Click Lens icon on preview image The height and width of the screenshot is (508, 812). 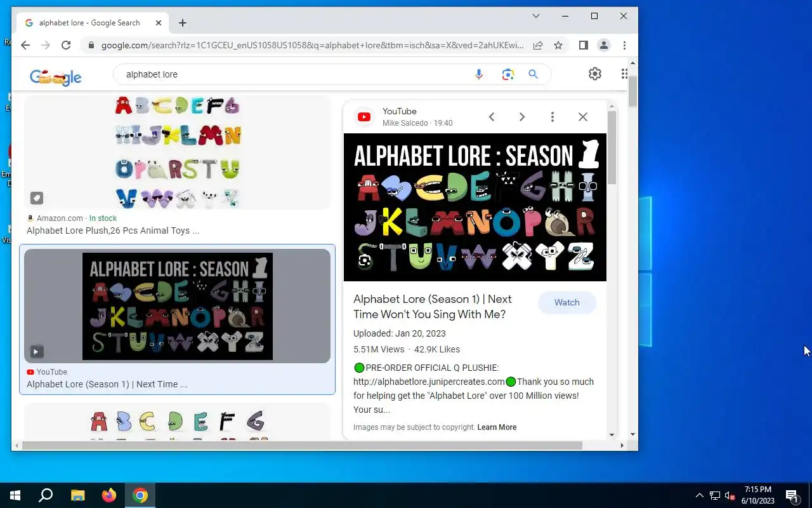click(365, 260)
